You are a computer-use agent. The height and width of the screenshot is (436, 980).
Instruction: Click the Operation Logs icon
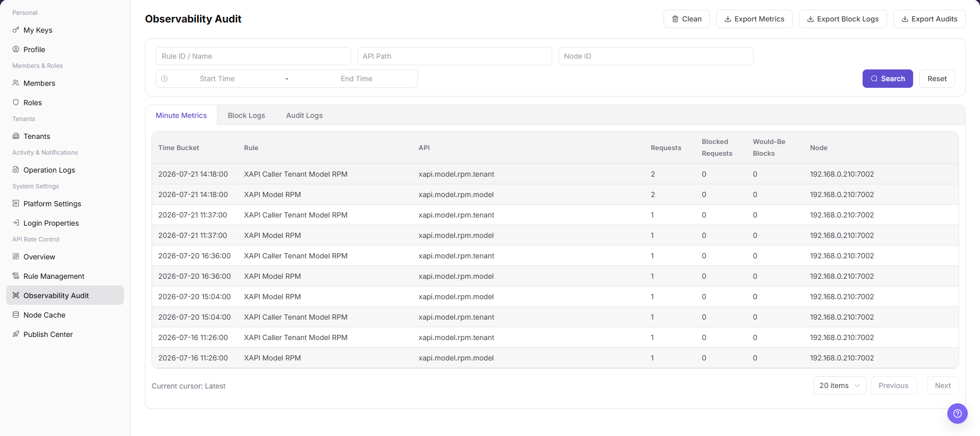coord(16,169)
